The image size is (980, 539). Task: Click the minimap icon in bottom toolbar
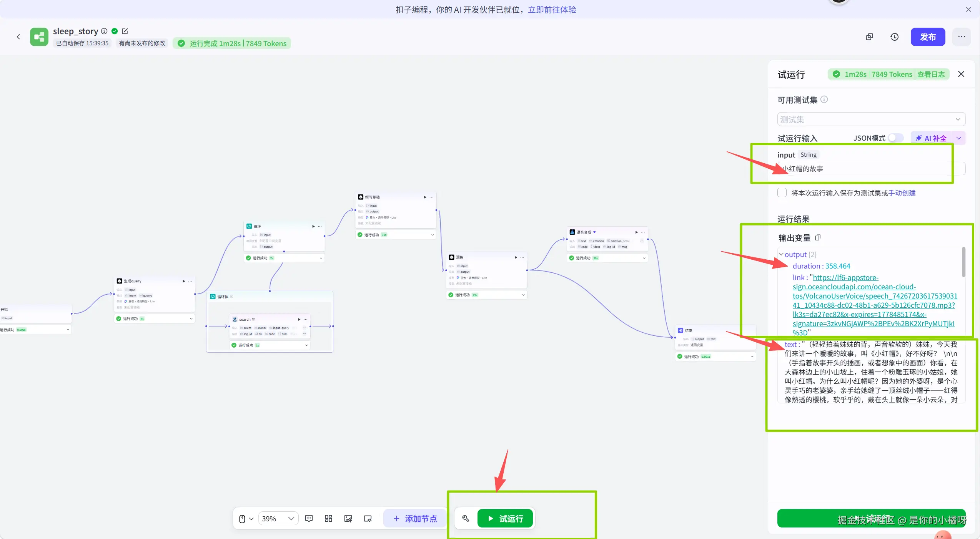tap(368, 519)
